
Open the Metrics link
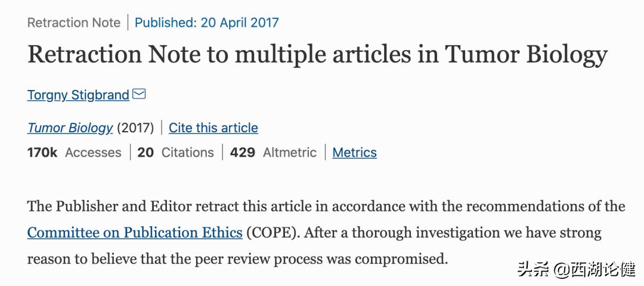[x=354, y=153]
